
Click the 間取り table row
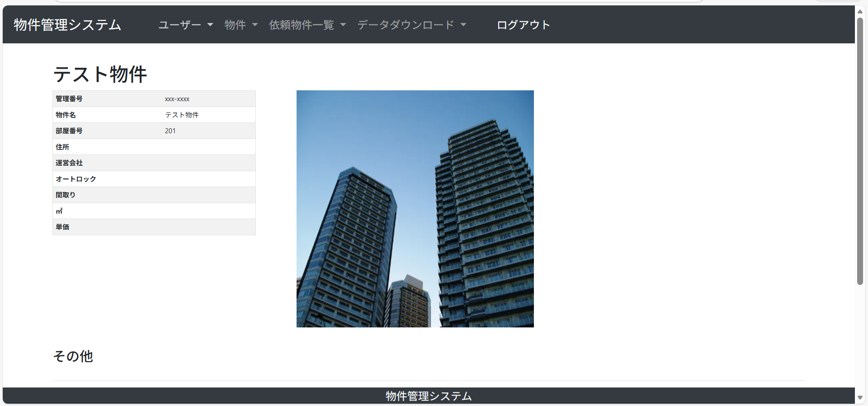(154, 195)
